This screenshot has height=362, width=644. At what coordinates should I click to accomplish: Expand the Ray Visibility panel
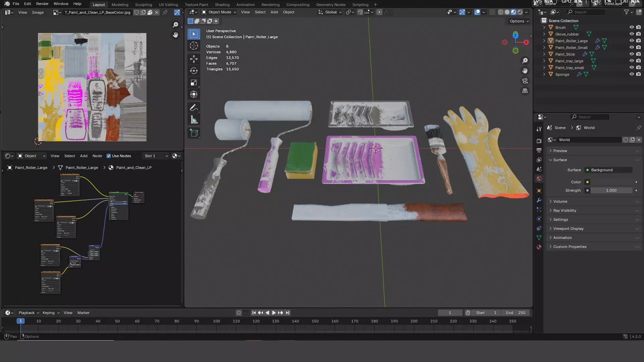click(565, 210)
